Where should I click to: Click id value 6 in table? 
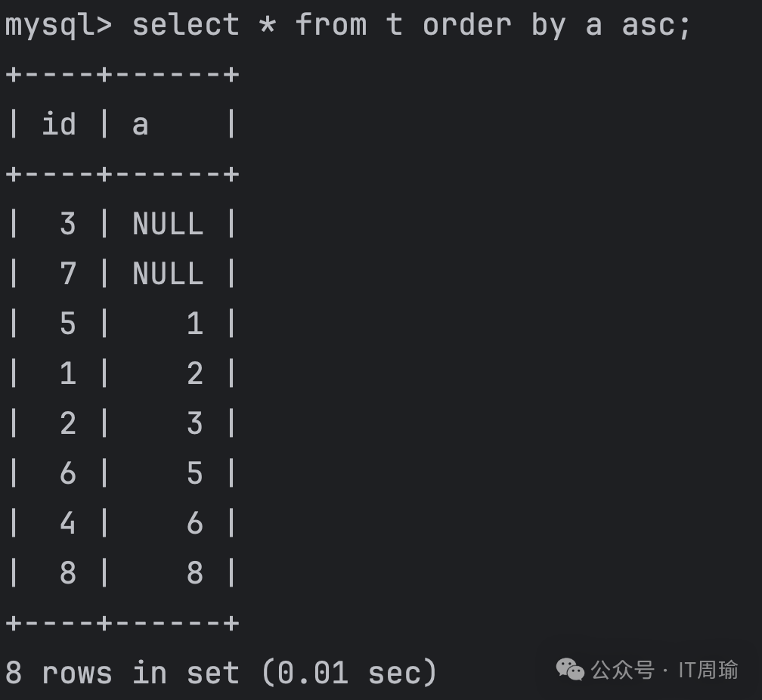(x=68, y=473)
